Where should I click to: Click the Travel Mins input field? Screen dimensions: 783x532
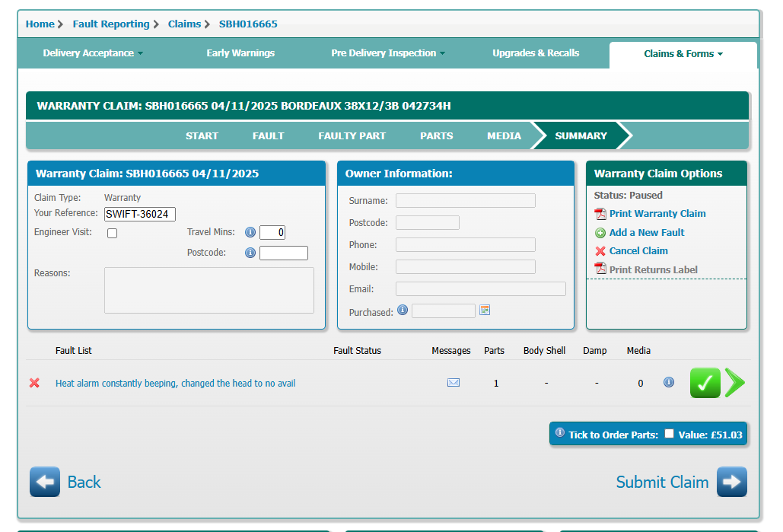[x=272, y=232]
